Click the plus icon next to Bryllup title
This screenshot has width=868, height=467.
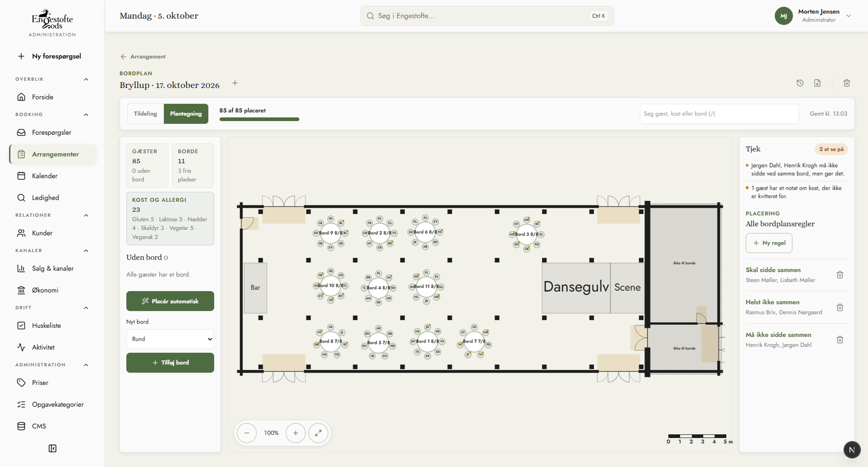point(235,83)
